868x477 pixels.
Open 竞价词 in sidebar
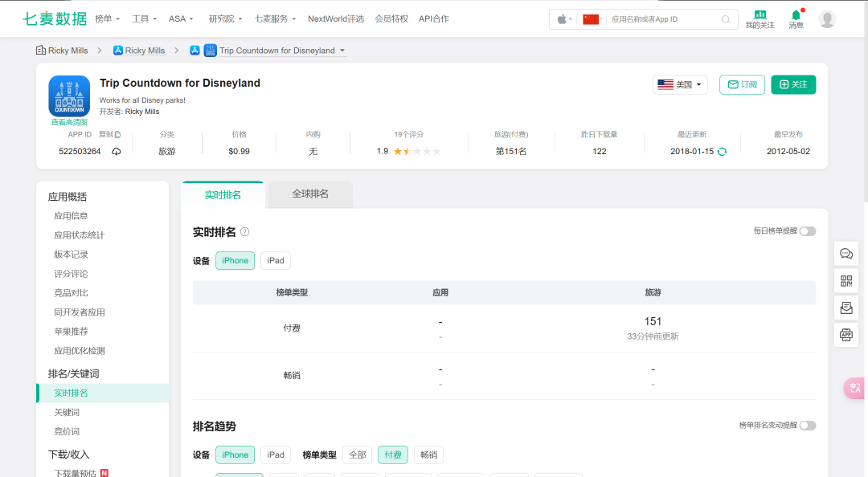67,431
